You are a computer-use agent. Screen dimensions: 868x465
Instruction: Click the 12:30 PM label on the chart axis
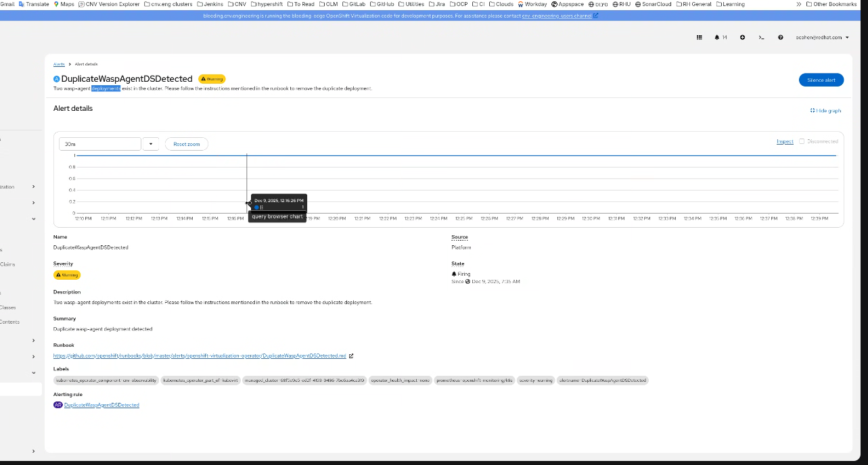(x=591, y=218)
